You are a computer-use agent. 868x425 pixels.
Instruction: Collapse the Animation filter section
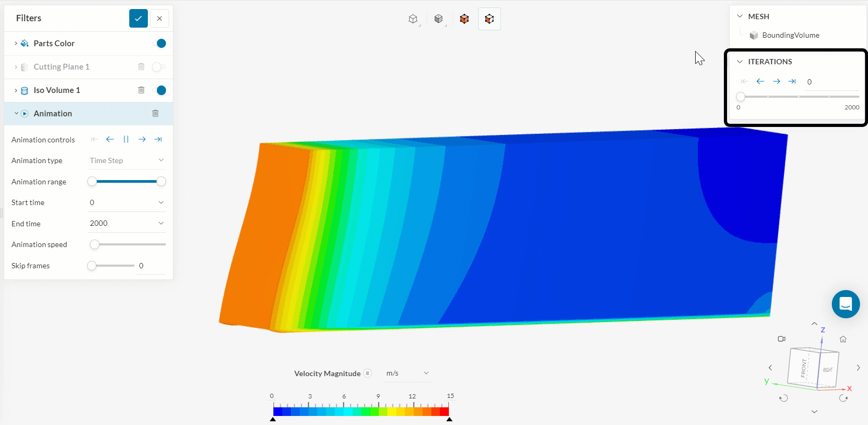[16, 114]
